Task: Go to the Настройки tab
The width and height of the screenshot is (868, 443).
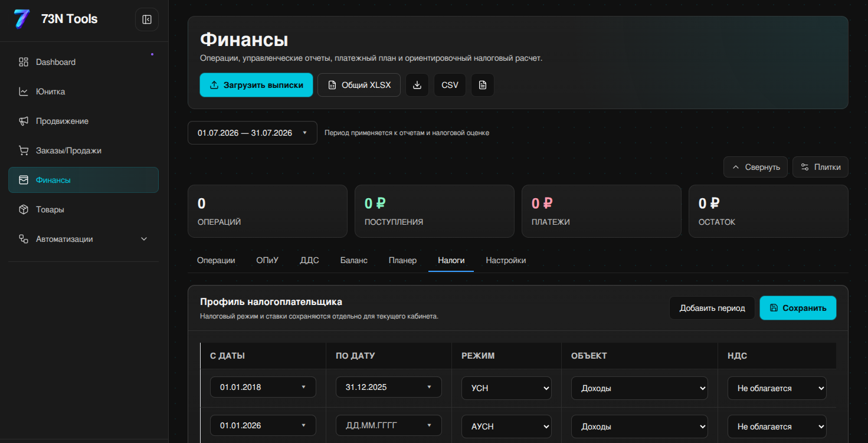Action: (506, 260)
